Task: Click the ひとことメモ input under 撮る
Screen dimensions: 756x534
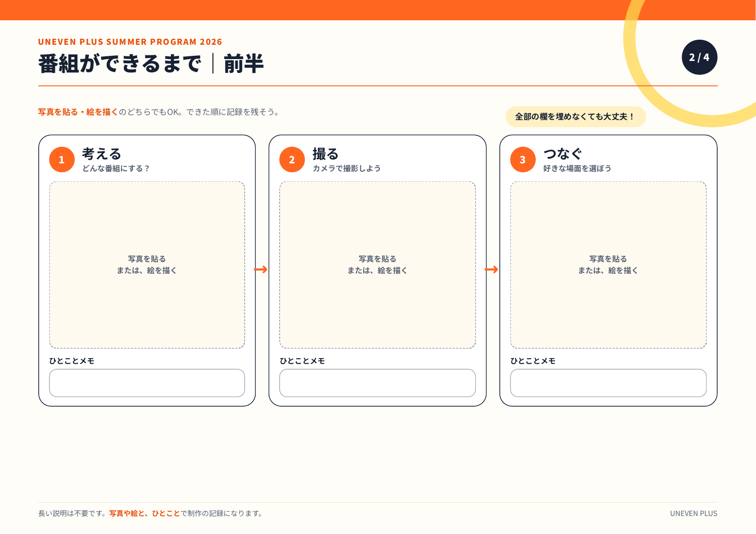Action: [x=378, y=383]
